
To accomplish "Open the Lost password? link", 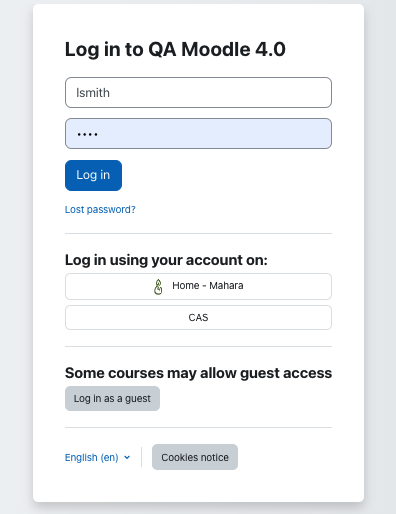I will click(x=100, y=210).
